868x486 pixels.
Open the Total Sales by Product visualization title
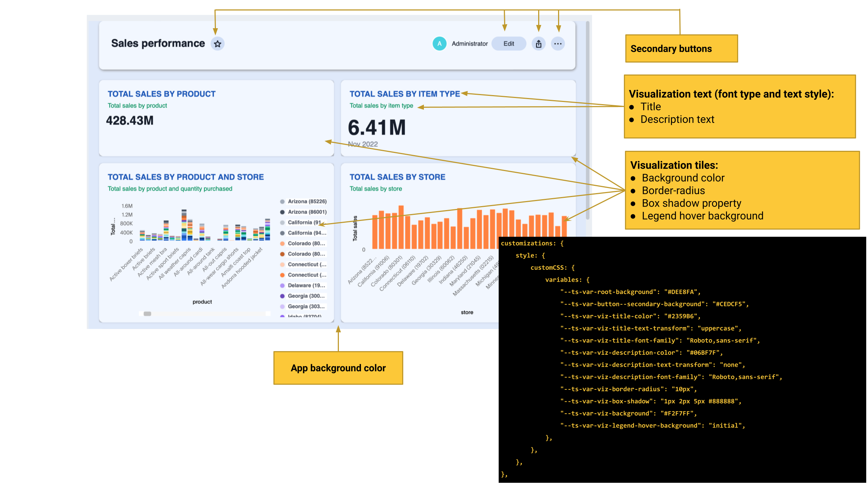(x=161, y=94)
